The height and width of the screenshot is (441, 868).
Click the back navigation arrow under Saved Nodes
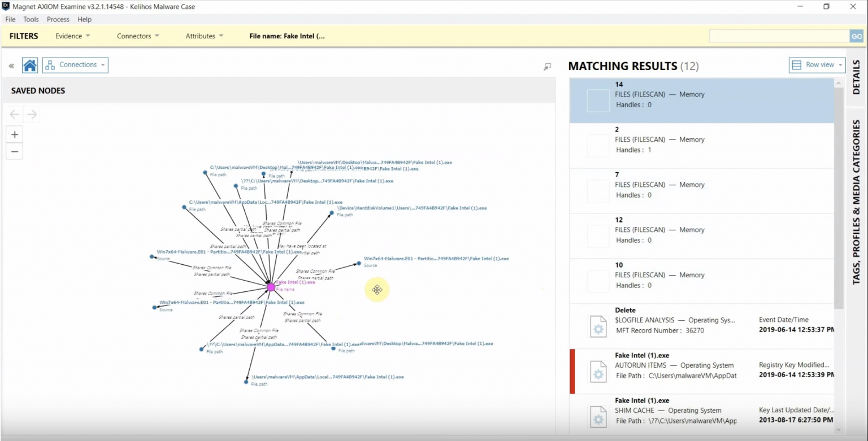14,114
